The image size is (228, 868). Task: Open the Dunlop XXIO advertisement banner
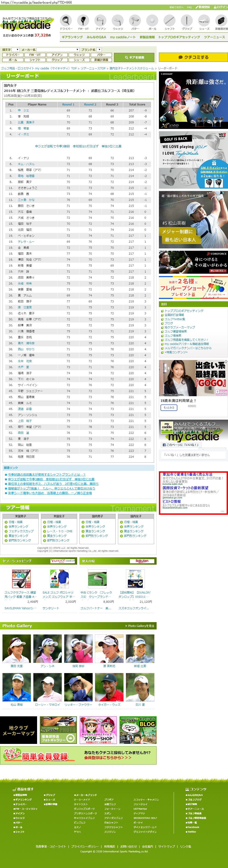coord(193,100)
